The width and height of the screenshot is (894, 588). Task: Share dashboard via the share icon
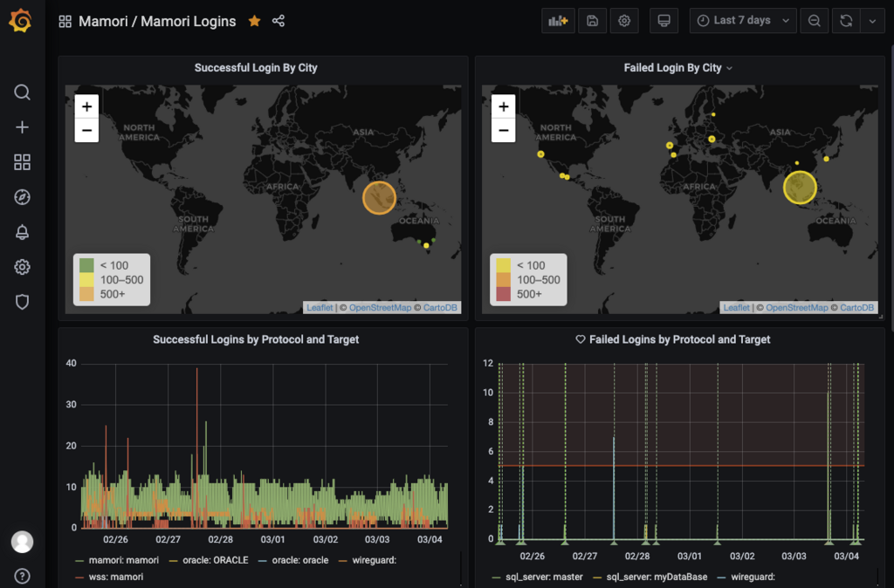(x=279, y=21)
